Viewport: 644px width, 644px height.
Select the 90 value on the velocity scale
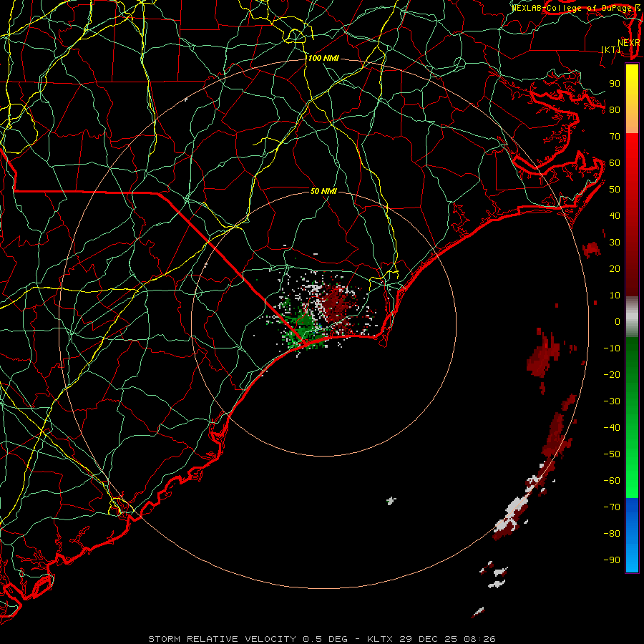tap(615, 84)
